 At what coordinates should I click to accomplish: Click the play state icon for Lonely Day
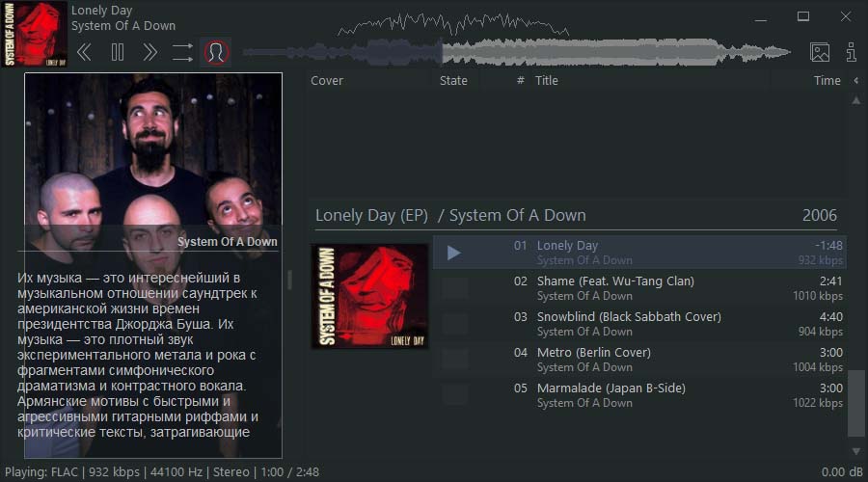[x=454, y=253]
